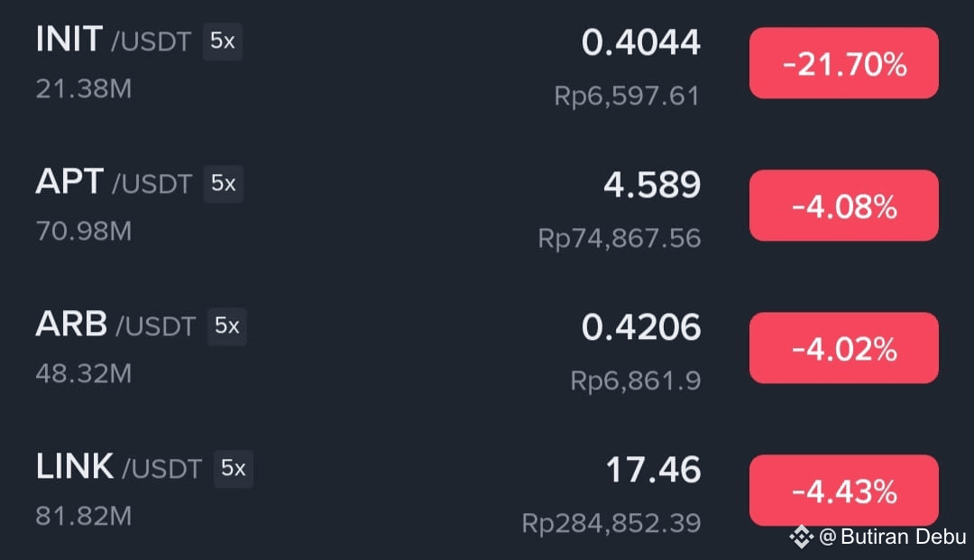974x560 pixels.
Task: Select the APT price 4.589
Action: [652, 185]
